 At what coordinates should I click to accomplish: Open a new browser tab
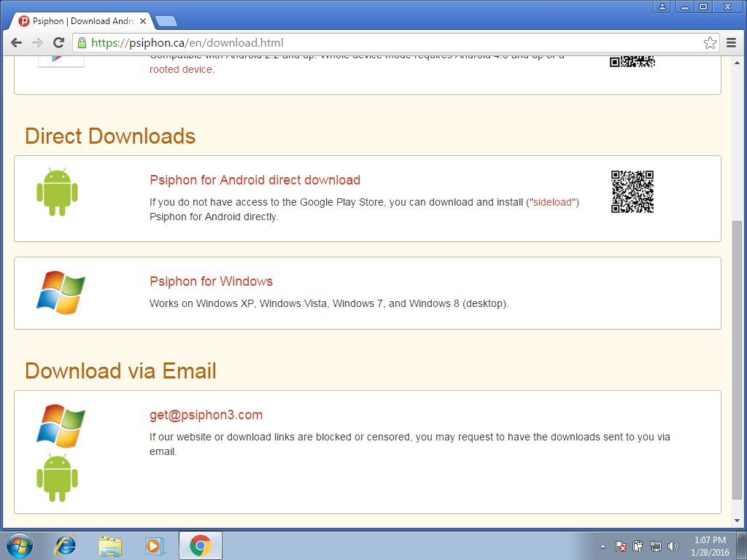(x=166, y=21)
